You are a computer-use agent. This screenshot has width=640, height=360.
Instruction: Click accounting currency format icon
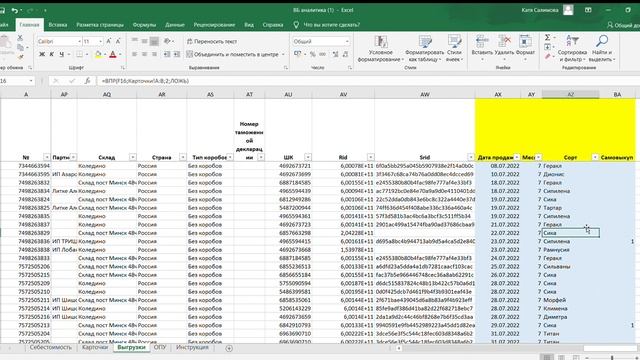[298, 54]
